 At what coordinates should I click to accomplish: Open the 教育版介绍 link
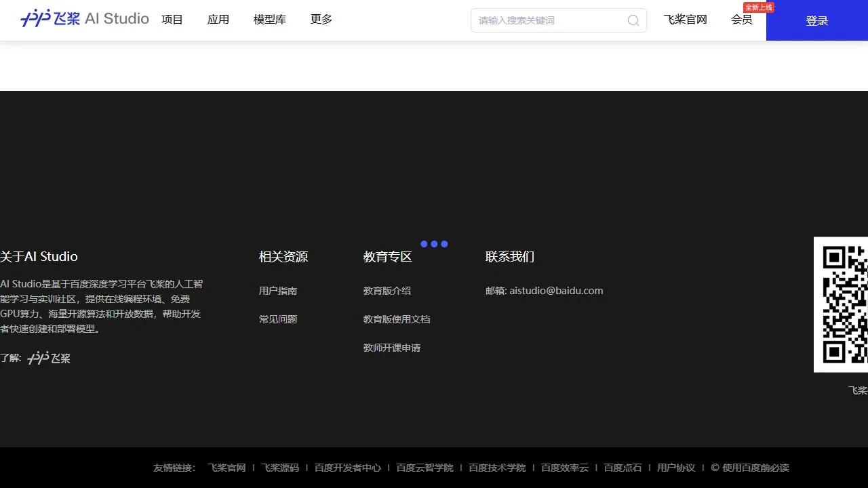(387, 291)
